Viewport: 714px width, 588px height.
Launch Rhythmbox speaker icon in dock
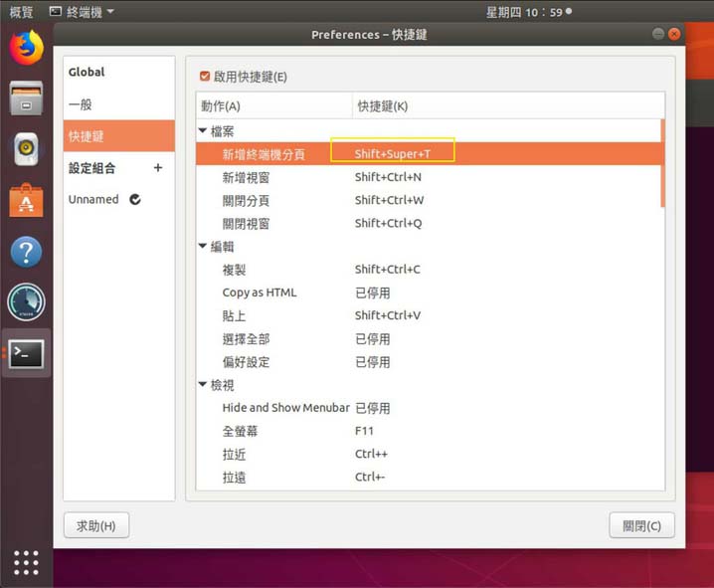pyautogui.click(x=27, y=149)
